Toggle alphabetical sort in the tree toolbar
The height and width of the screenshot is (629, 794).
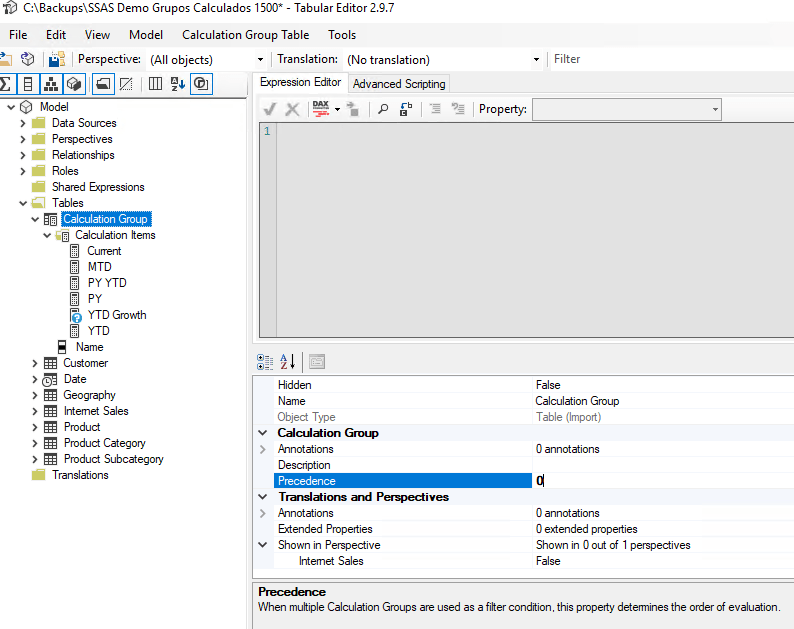click(178, 84)
